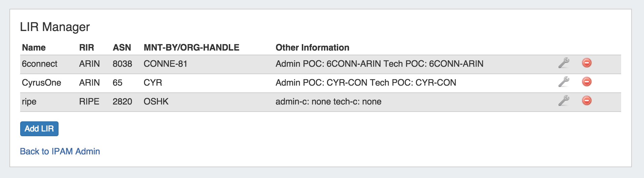The width and height of the screenshot is (644, 178).
Task: Select the RIR column header
Action: [86, 48]
